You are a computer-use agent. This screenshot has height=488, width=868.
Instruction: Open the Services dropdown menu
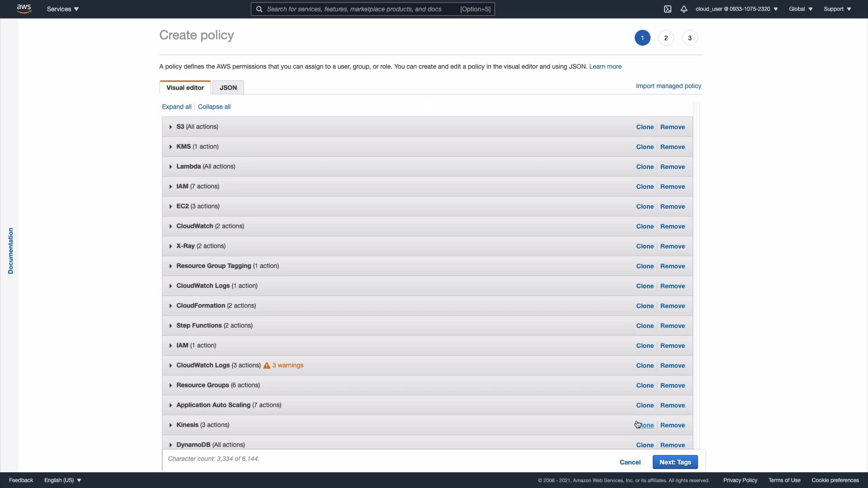(63, 9)
